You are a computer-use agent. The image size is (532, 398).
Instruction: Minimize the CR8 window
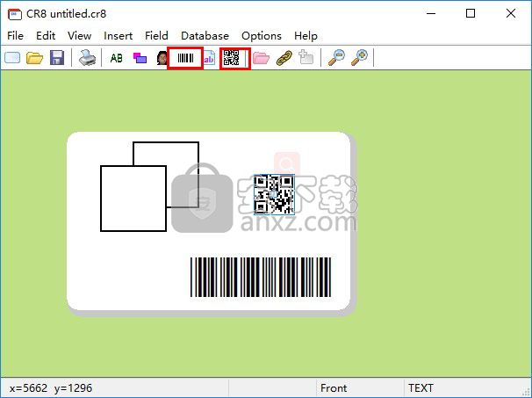coord(431,13)
